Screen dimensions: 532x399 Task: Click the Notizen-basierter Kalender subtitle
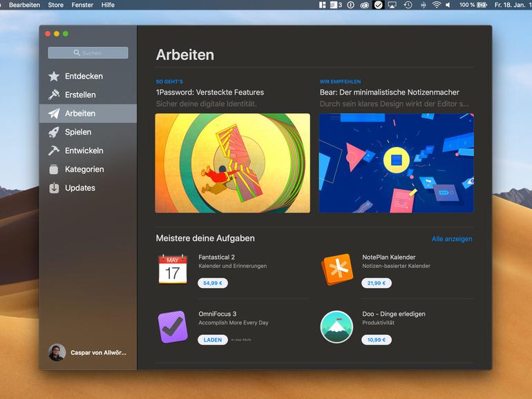397,266
